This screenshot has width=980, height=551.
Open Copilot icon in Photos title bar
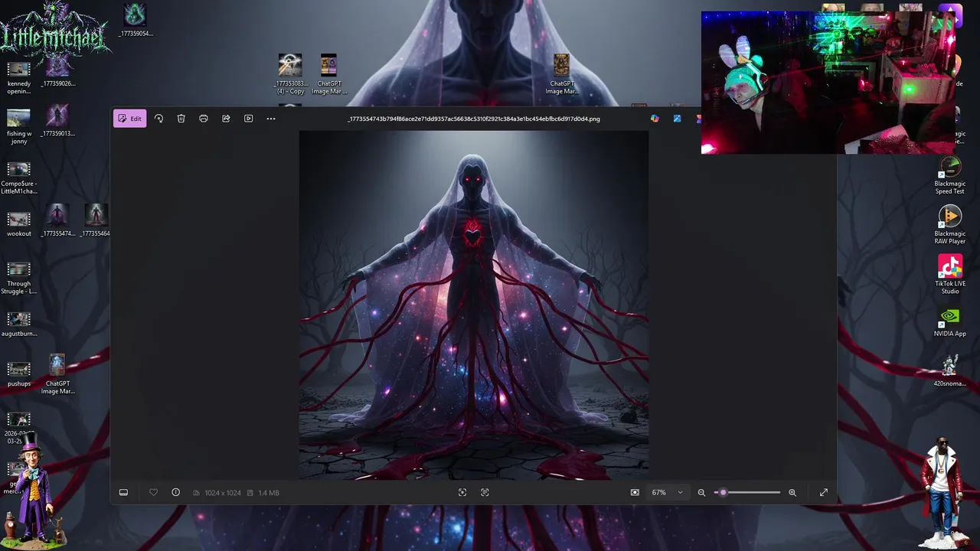[x=655, y=119]
